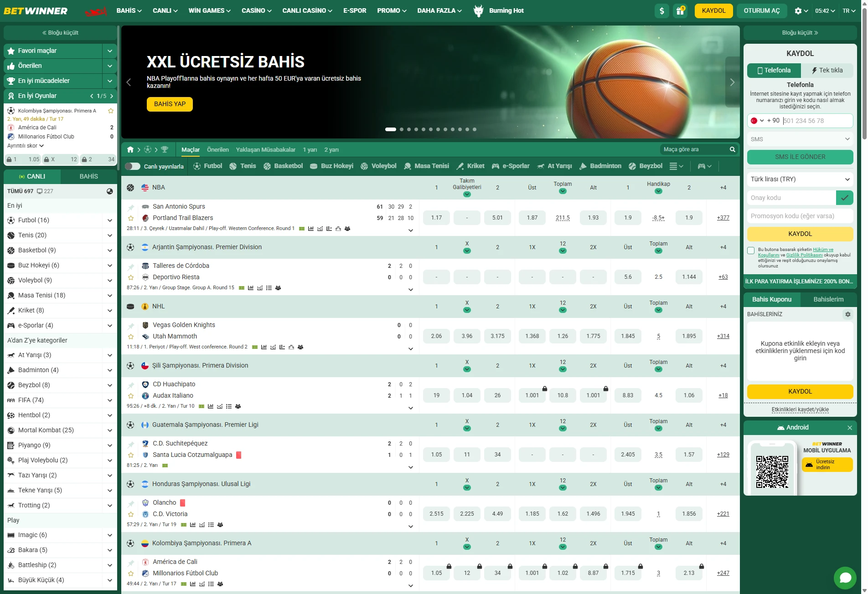Click the dollar payments icon in header
Screen dimensions: 868x594
pos(661,10)
